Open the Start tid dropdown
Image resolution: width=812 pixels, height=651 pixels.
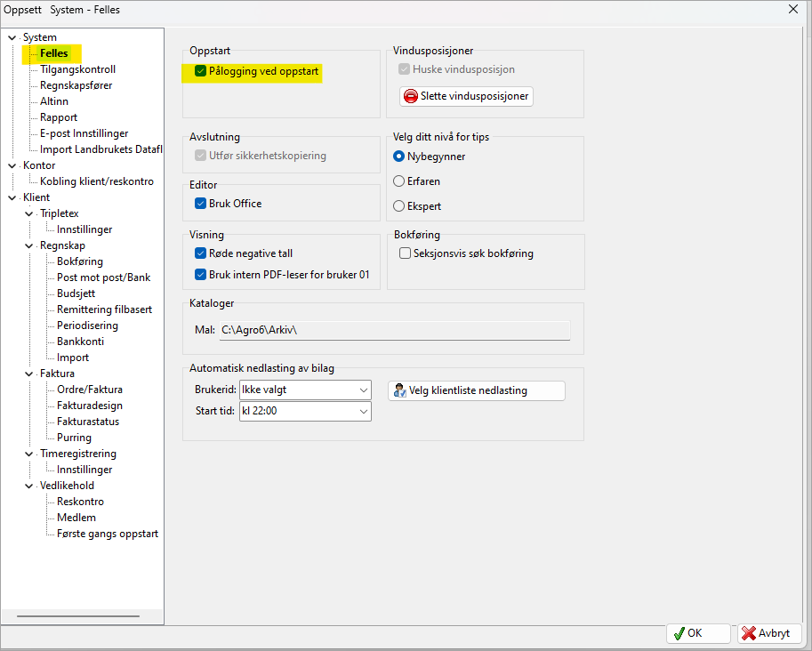(363, 411)
